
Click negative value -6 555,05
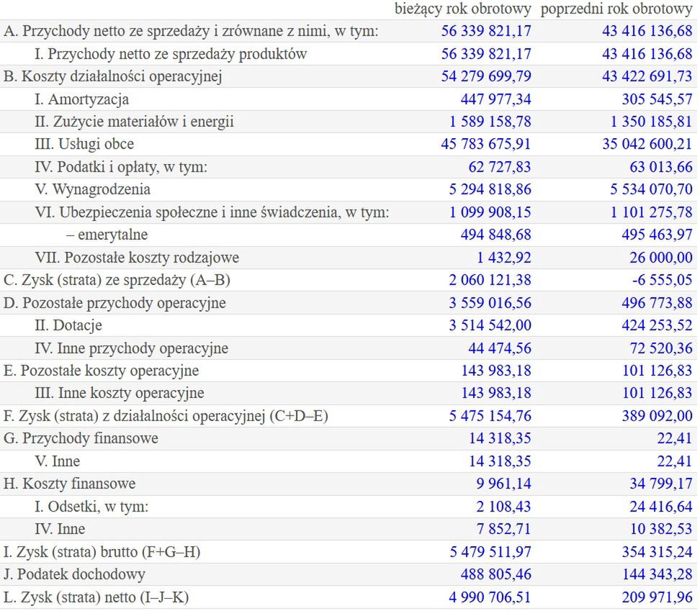pyautogui.click(x=662, y=280)
